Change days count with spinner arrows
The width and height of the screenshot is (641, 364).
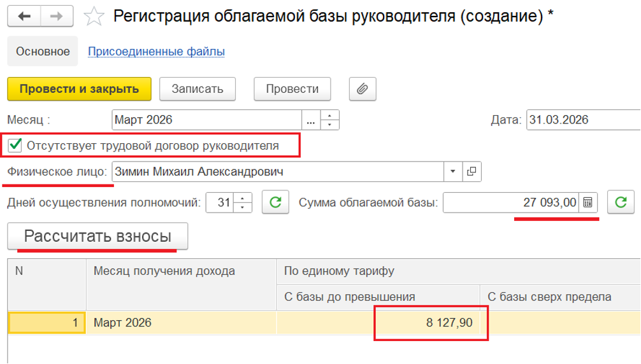243,203
